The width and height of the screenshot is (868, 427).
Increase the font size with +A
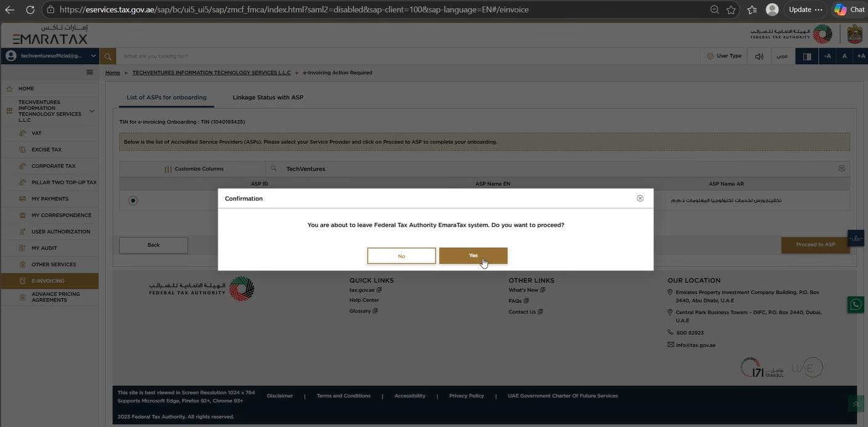(861, 56)
